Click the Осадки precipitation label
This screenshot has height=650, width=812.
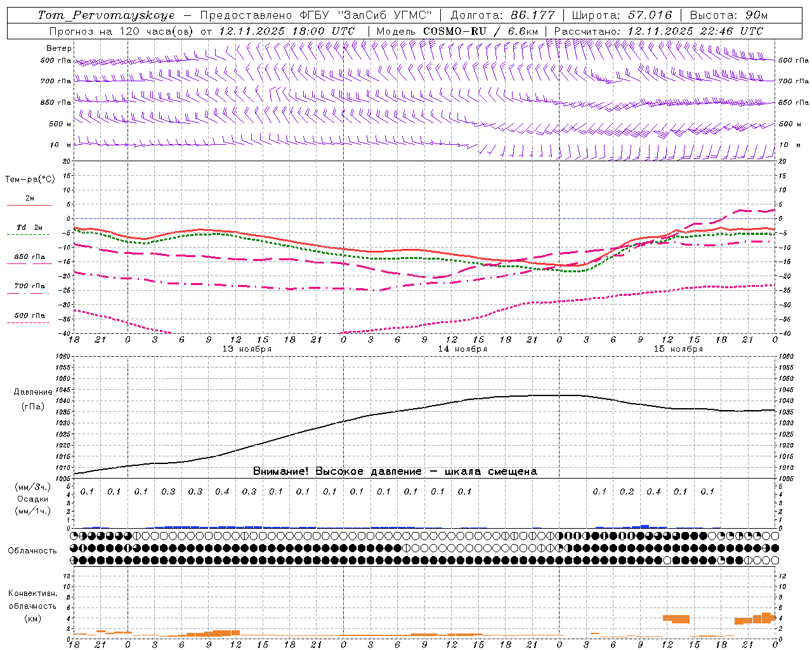click(x=33, y=499)
